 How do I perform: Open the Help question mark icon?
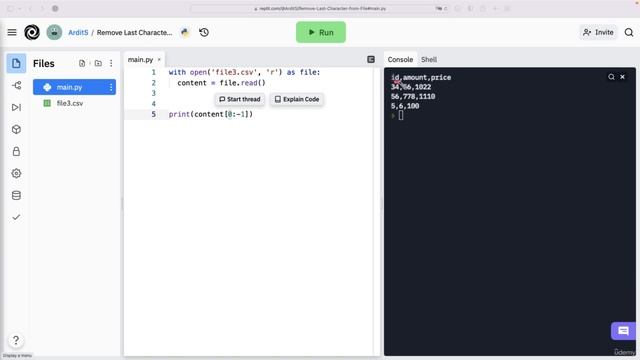coord(16,340)
